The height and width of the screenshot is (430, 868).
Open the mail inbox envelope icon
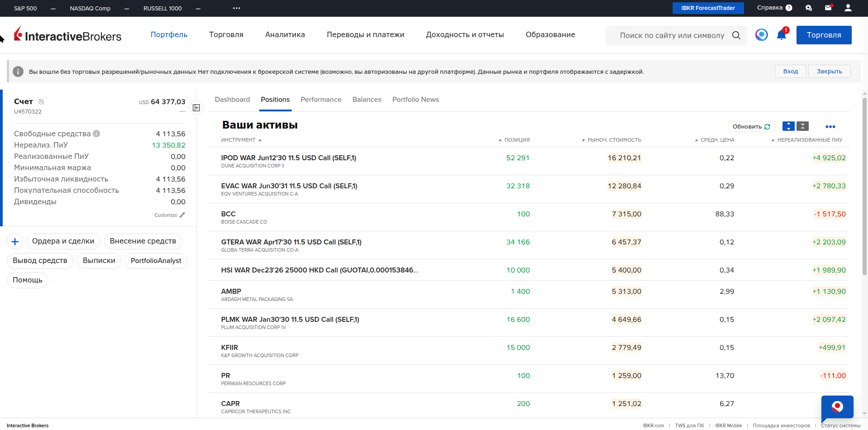pos(828,8)
